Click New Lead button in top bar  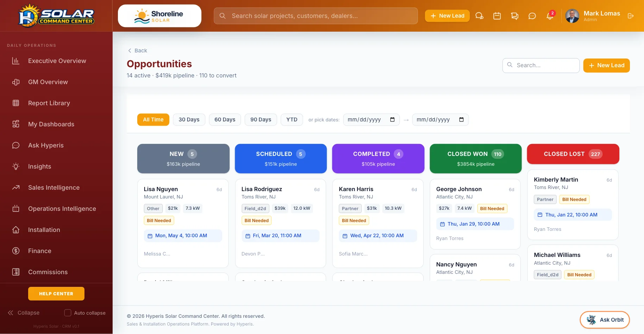tap(447, 16)
